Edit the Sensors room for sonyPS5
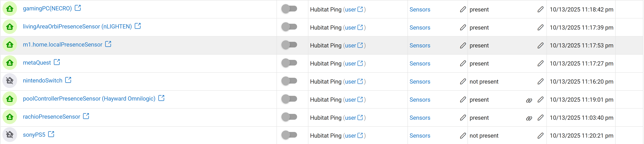Screen dimensions: 644x144 (x=463, y=136)
